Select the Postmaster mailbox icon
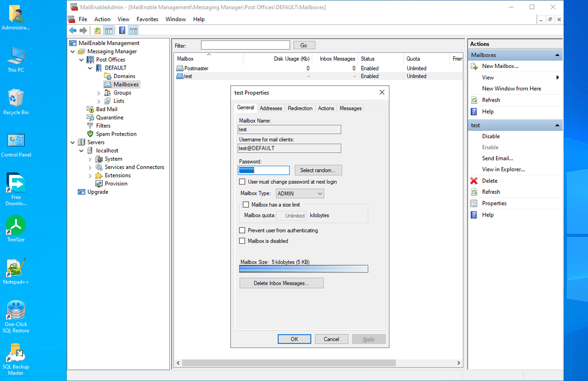The width and height of the screenshot is (588, 381). click(x=180, y=68)
